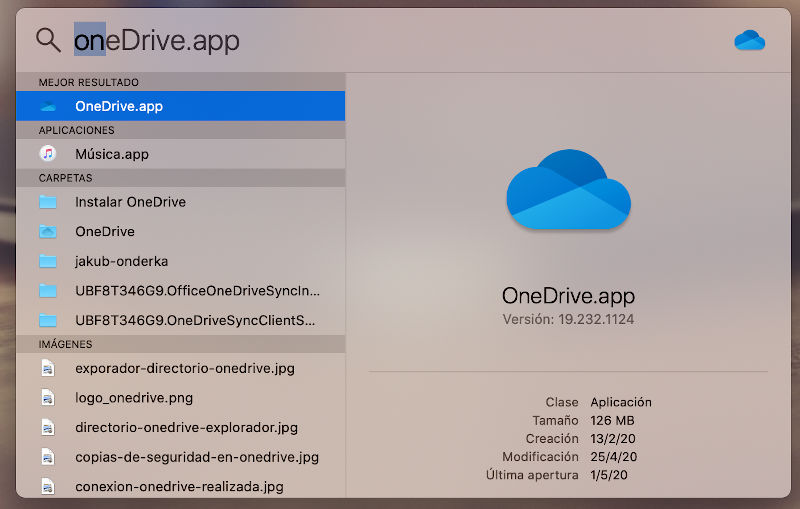The height and width of the screenshot is (509, 800).
Task: Click the Creación date 13/2/20
Action: click(613, 439)
